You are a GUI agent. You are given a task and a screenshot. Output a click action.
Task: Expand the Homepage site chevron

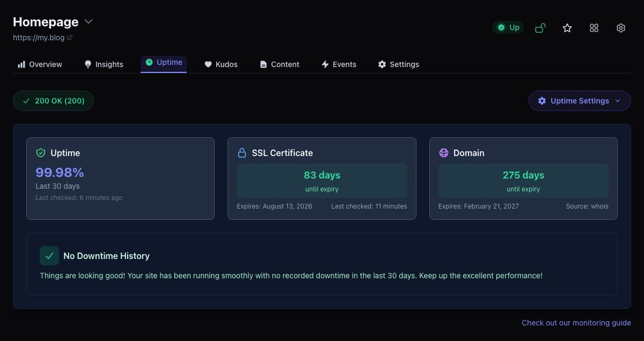(89, 21)
